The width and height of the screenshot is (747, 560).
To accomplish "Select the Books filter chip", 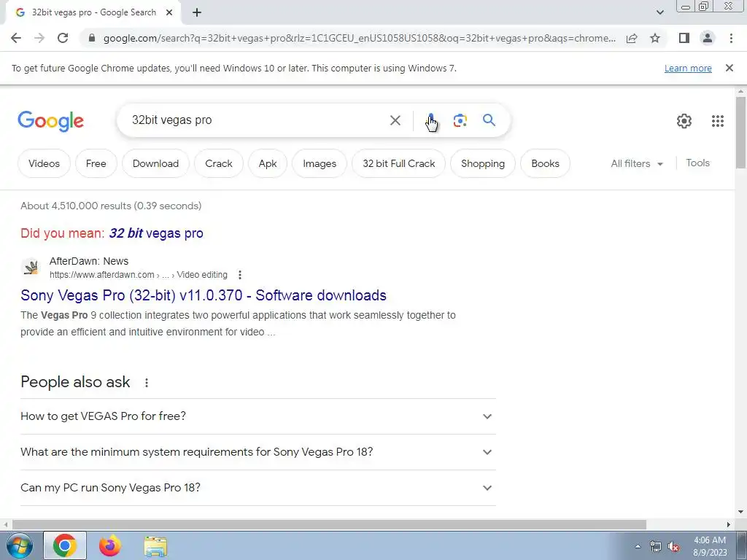I will click(x=545, y=163).
